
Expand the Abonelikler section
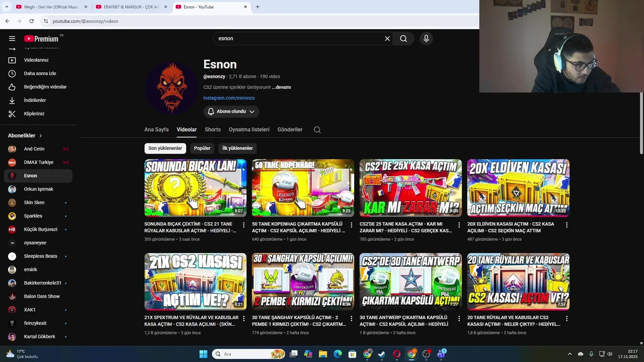tap(25, 136)
